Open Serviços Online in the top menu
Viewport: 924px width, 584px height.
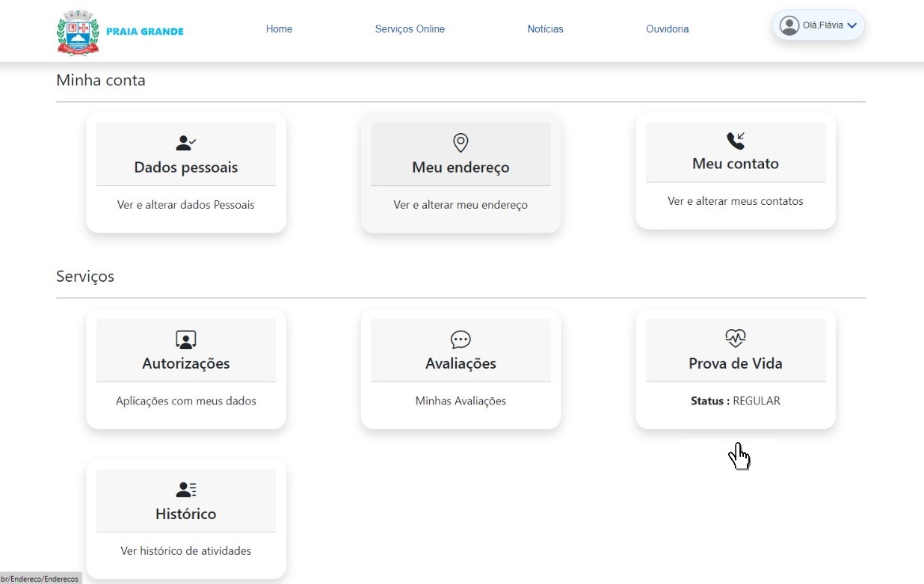pyautogui.click(x=410, y=29)
